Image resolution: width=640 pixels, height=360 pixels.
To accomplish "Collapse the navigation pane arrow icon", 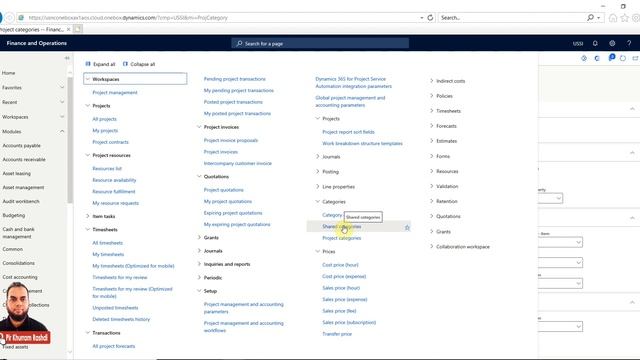I will (67, 58).
